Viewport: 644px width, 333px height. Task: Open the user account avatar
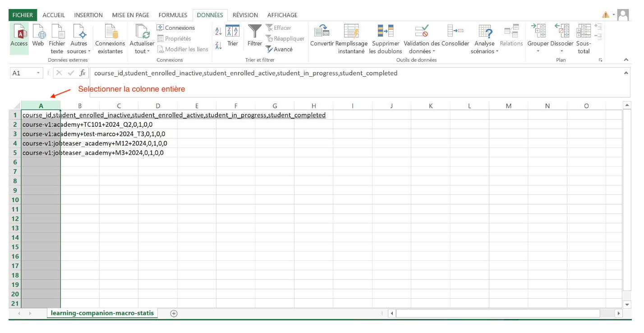coord(623,15)
